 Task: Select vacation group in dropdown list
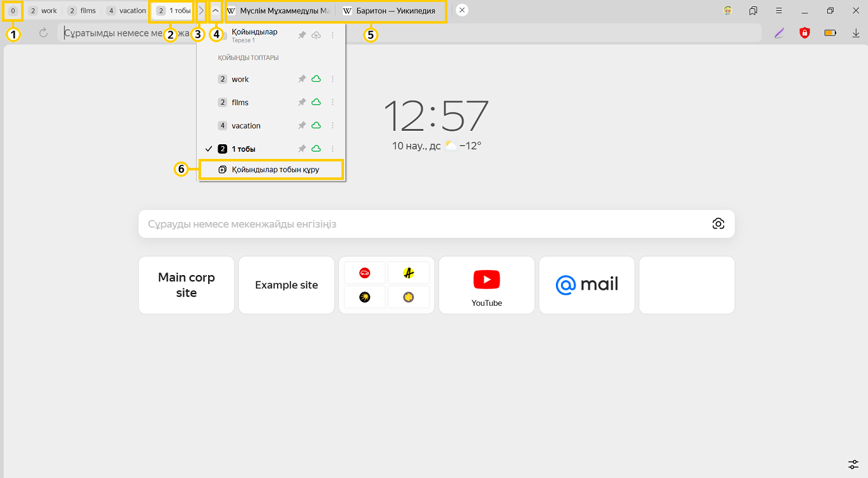246,126
